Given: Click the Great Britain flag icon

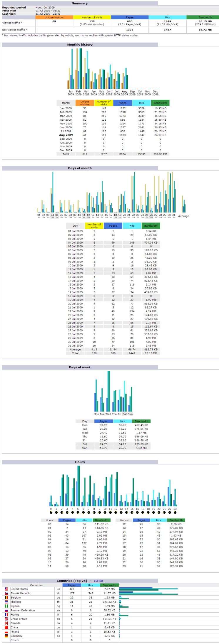Looking at the screenshot, I should [6, 618].
